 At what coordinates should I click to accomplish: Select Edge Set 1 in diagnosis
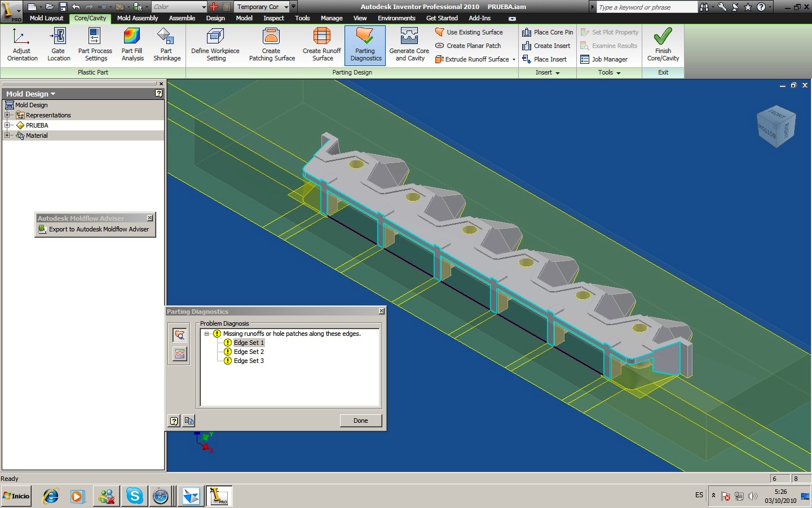click(249, 343)
